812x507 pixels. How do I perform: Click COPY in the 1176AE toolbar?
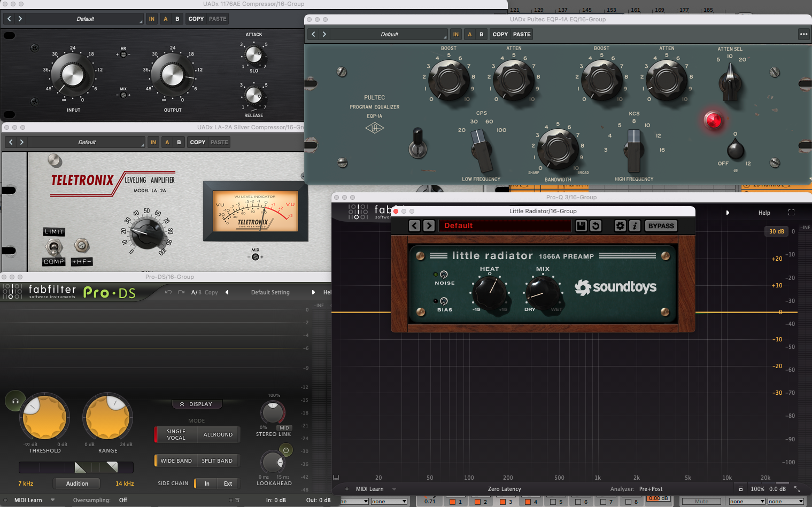click(196, 19)
